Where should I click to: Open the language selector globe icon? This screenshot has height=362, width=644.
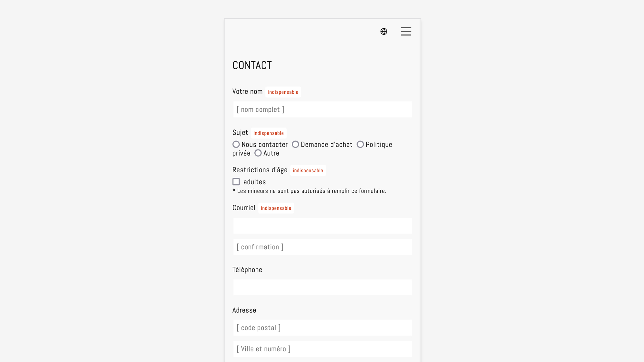(384, 32)
